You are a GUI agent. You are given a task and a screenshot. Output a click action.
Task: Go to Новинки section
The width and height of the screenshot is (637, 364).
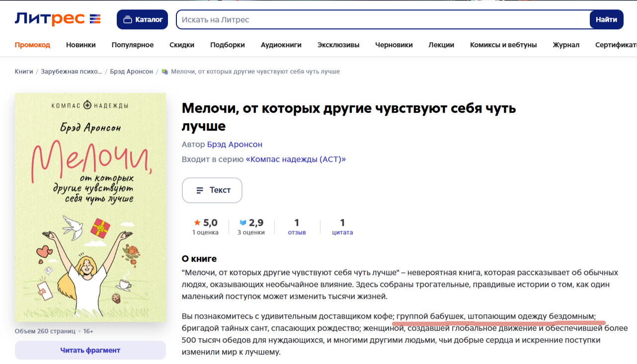(x=81, y=45)
